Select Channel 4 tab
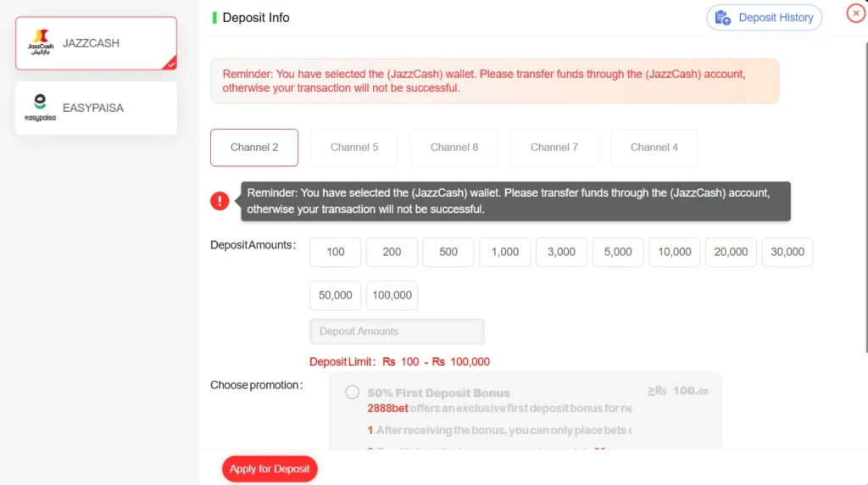Image resolution: width=868 pixels, height=485 pixels. tap(654, 148)
